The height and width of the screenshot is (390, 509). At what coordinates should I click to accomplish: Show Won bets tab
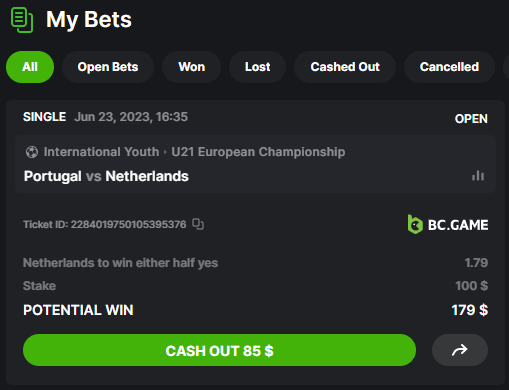(x=191, y=67)
